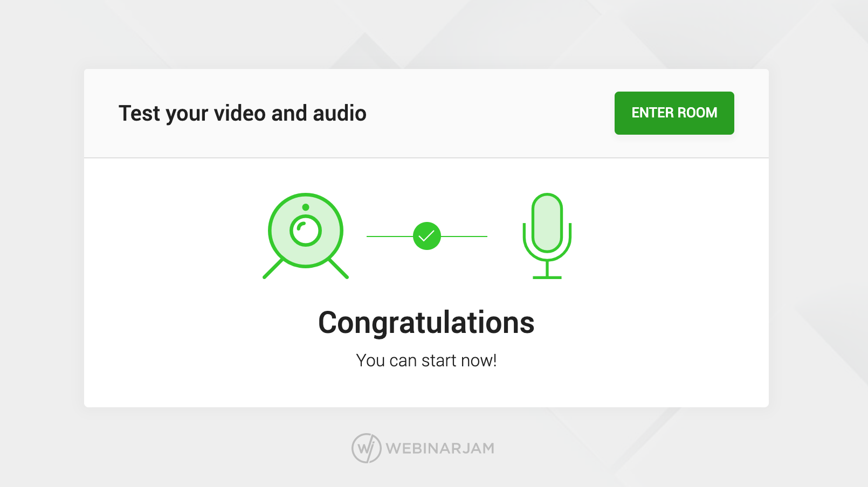Image resolution: width=868 pixels, height=487 pixels.
Task: Click the small indicator dot on webcam
Action: (x=306, y=207)
